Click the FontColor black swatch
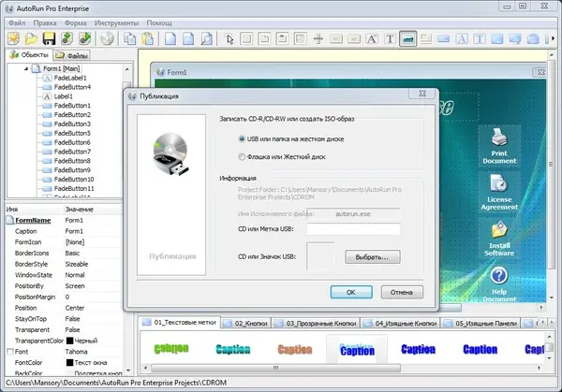Image resolution: width=562 pixels, height=392 pixels. coord(70,363)
